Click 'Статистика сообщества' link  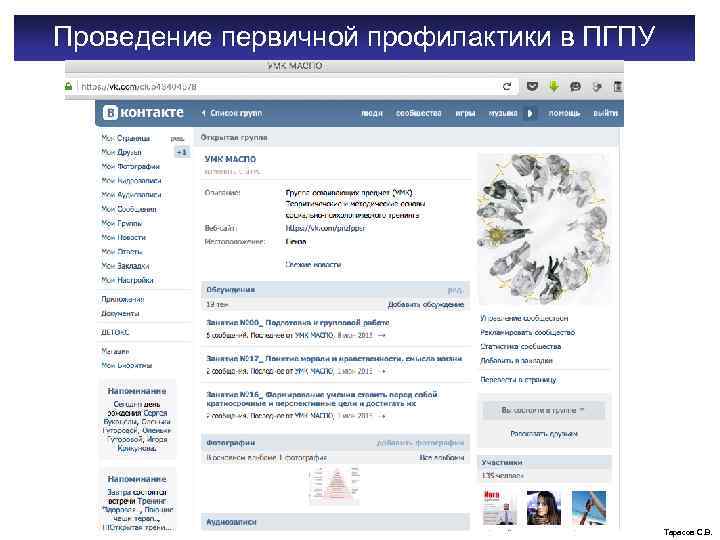[x=521, y=347]
